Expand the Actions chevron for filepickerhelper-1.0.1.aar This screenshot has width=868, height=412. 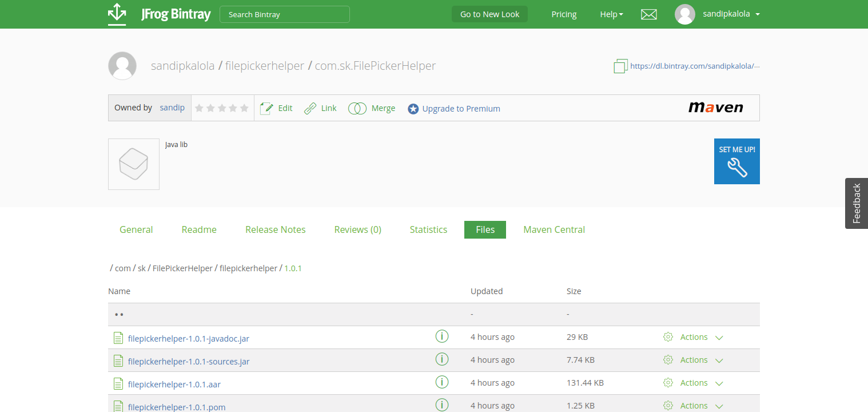click(x=719, y=383)
